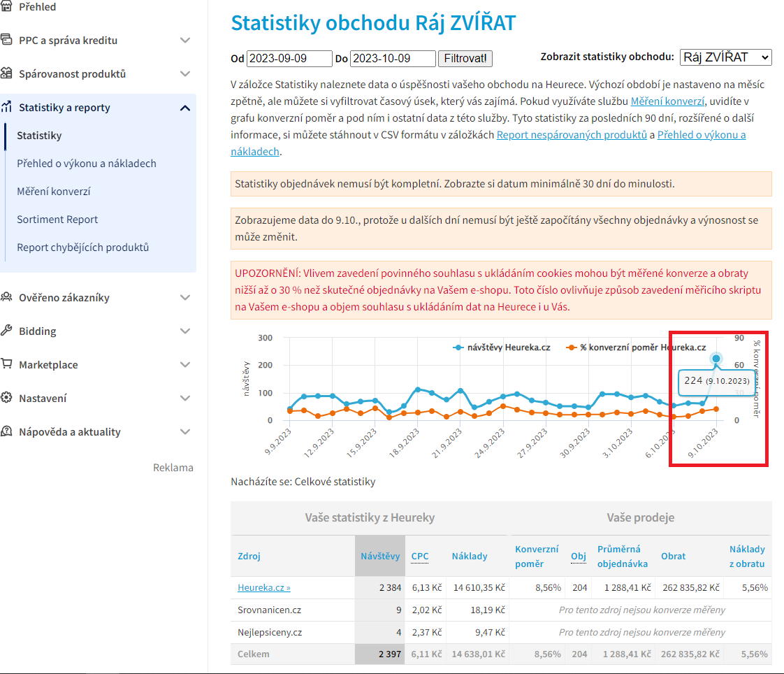
Task: Sort table by Zdroj column header
Action: coord(249,556)
